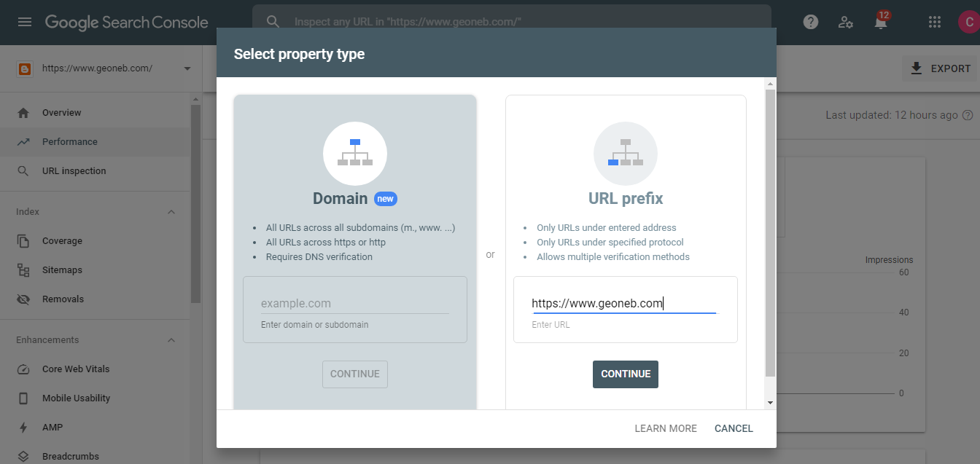This screenshot has width=980, height=464.
Task: Open the Help question mark icon
Action: [x=811, y=23]
